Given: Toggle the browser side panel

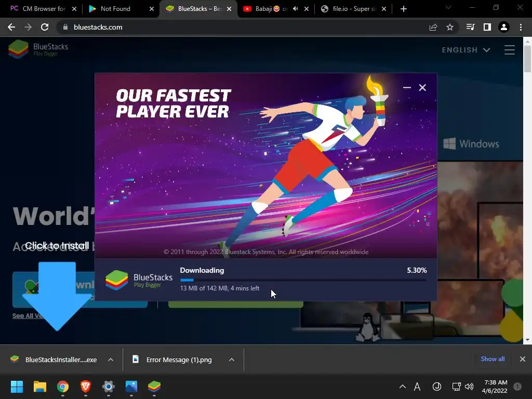Looking at the screenshot, I should pyautogui.click(x=487, y=27).
